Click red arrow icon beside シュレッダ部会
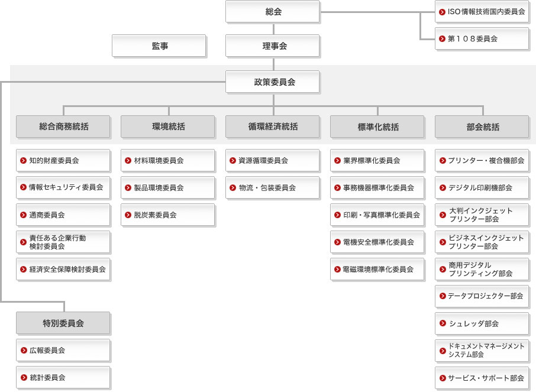 click(x=442, y=323)
